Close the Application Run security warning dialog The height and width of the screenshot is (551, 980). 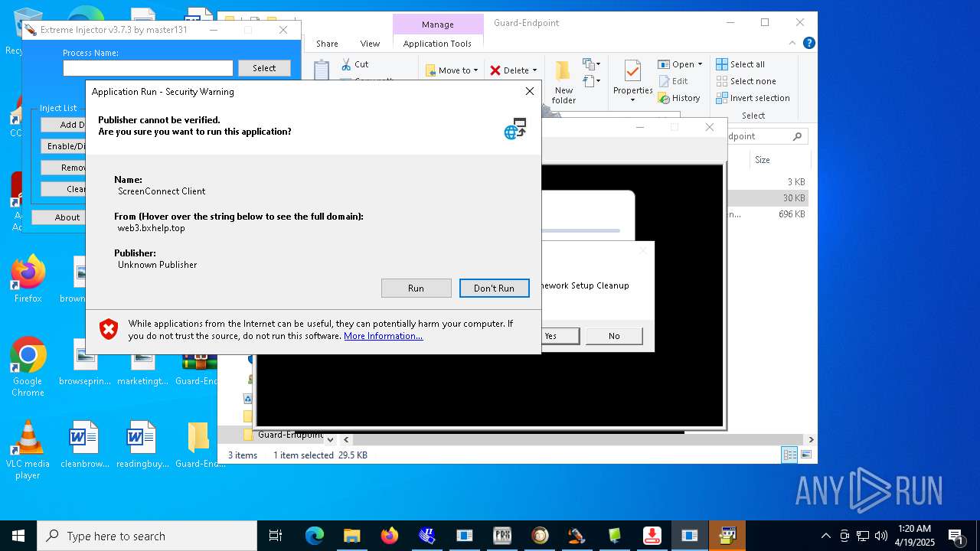point(529,91)
